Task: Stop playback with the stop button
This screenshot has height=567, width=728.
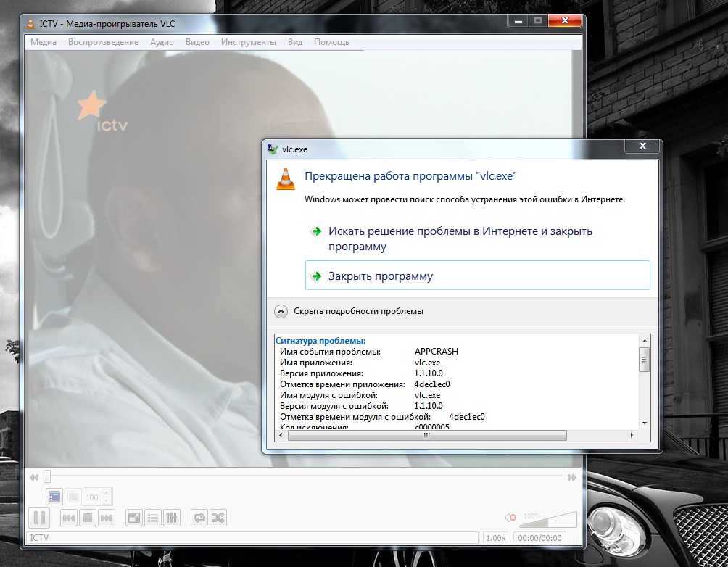Action: pos(88,518)
